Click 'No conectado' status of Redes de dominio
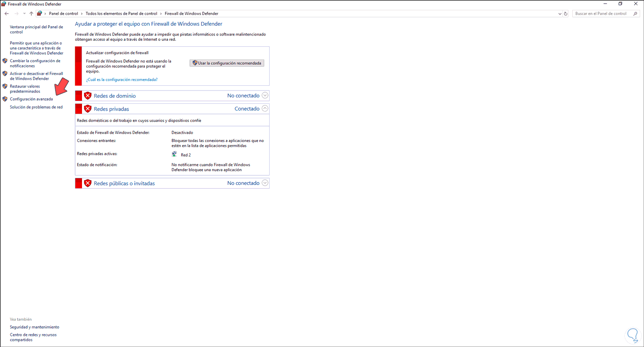Viewport: 644px width, 347px height. point(243,96)
